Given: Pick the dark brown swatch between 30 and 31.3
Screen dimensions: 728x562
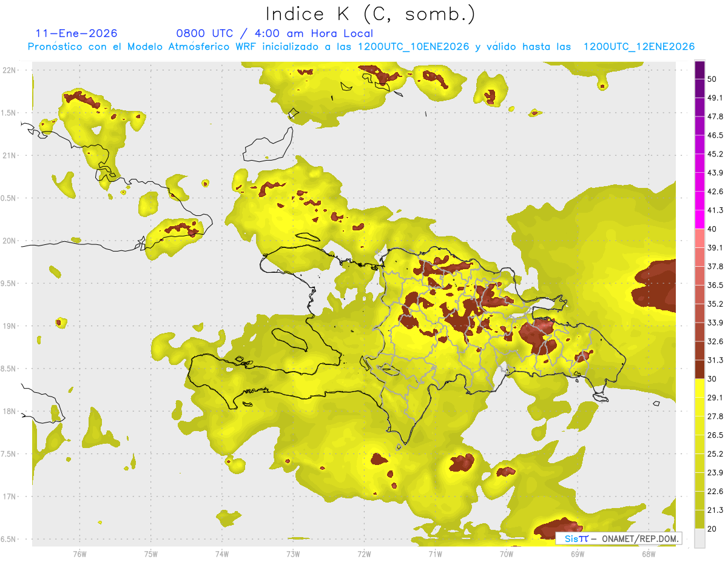Looking at the screenshot, I should (700, 370).
